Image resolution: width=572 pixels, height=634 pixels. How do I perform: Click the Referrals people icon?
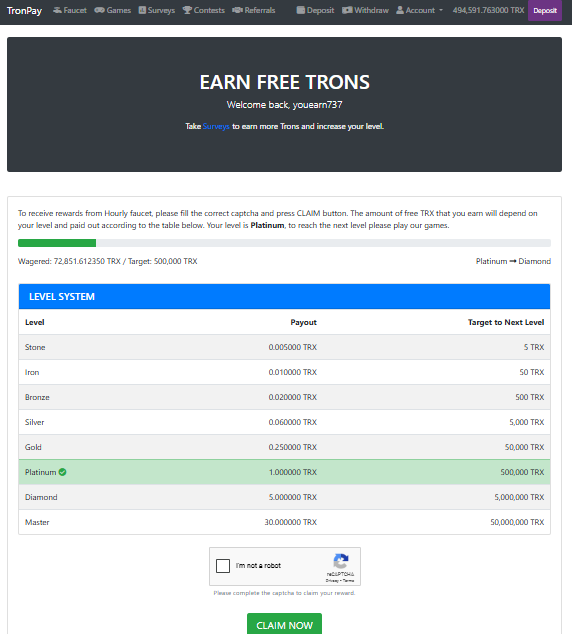237,10
